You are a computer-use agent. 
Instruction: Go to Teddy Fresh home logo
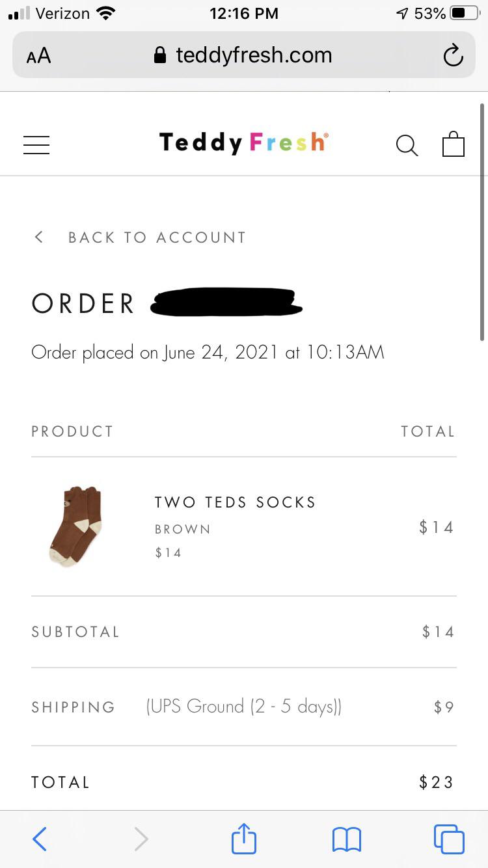point(244,142)
